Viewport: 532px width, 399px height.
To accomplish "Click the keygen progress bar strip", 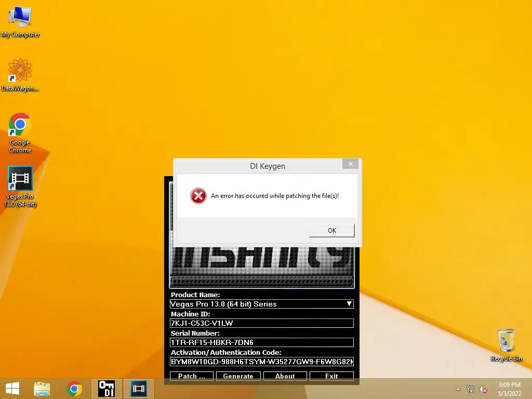I will (x=262, y=282).
